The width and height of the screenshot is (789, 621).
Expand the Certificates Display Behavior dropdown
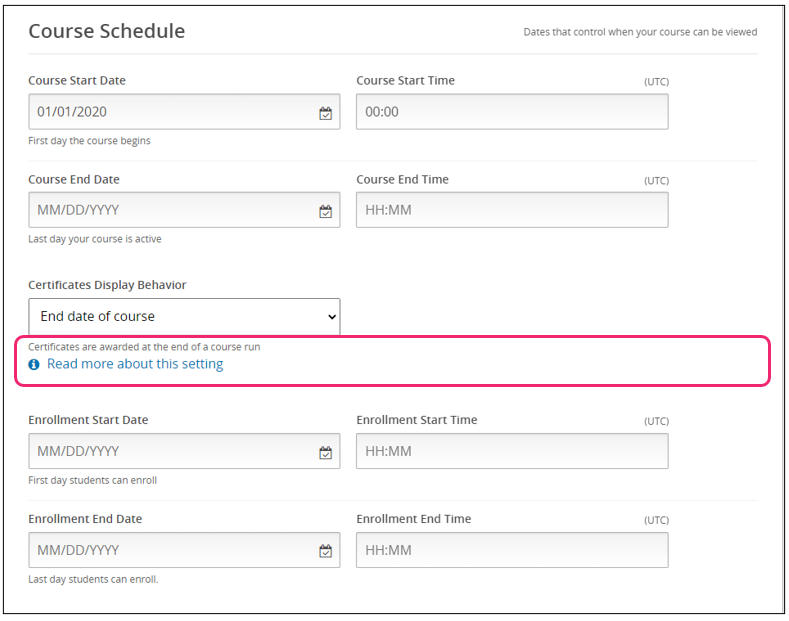[x=184, y=316]
